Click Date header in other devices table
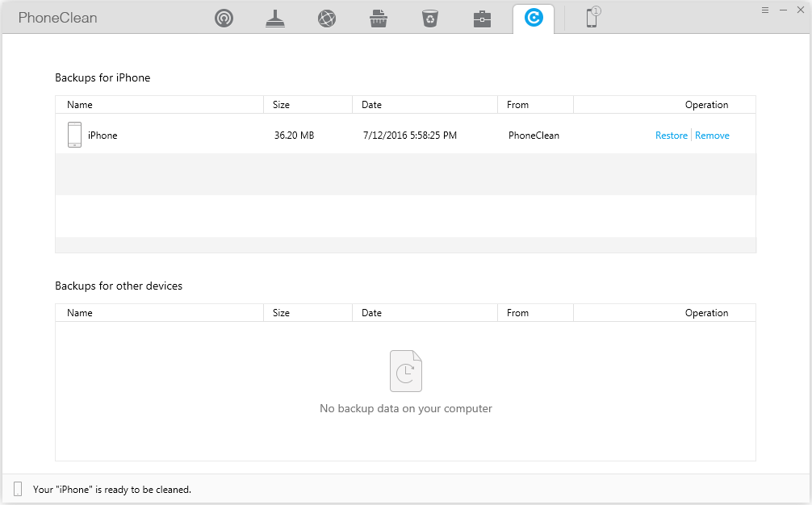This screenshot has width=812, height=505. [371, 313]
